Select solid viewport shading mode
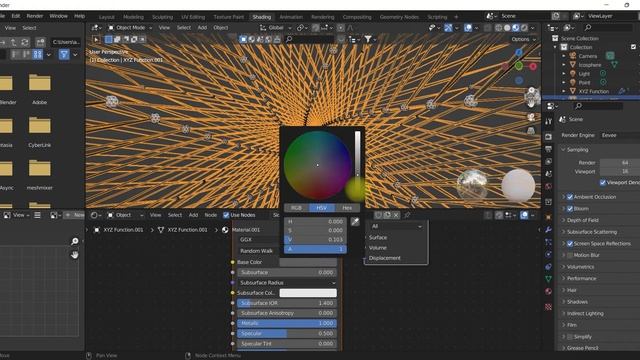 point(507,28)
